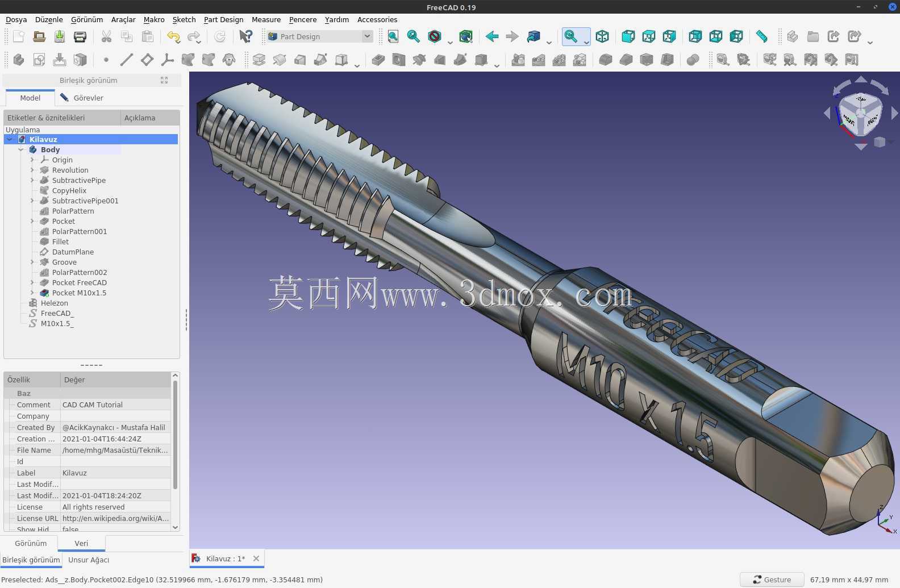Fit all content in the view
Image resolution: width=900 pixels, height=588 pixels.
[393, 36]
